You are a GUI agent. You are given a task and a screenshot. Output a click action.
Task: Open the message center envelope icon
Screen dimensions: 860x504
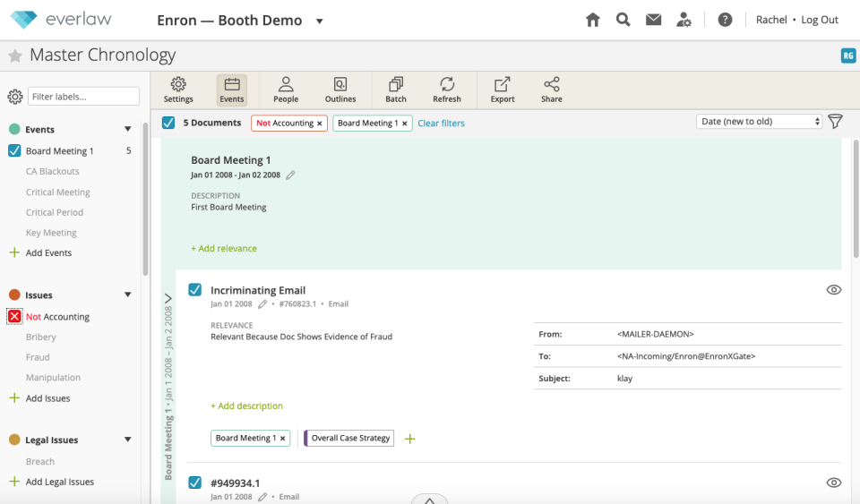[x=653, y=21]
